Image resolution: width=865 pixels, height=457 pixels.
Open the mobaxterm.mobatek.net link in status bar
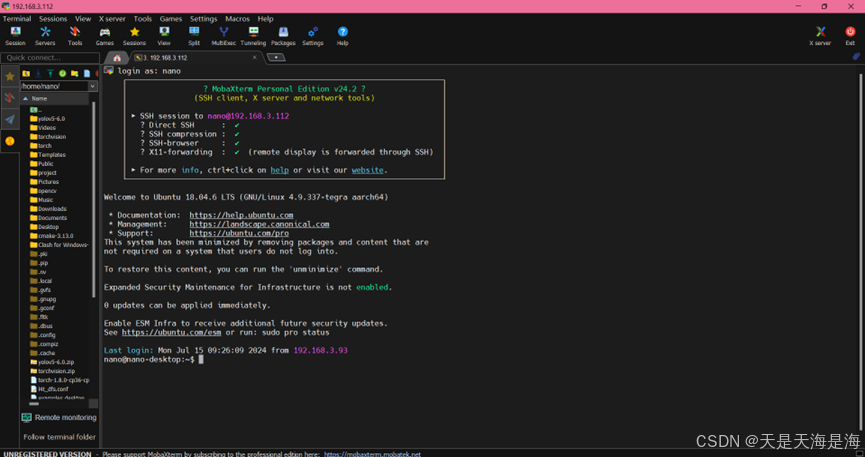pos(372,454)
